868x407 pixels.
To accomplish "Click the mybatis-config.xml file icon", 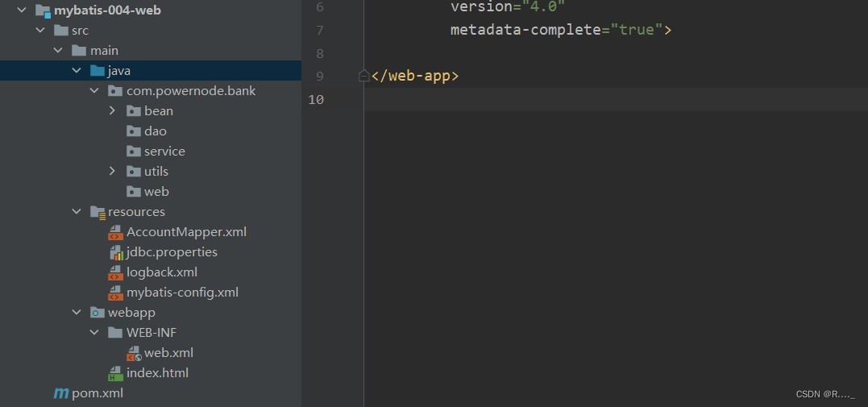I will coord(115,293).
